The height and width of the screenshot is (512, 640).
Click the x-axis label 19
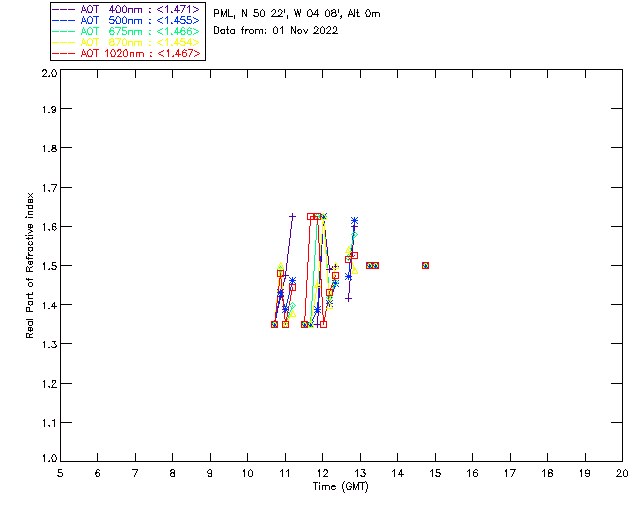click(x=585, y=473)
